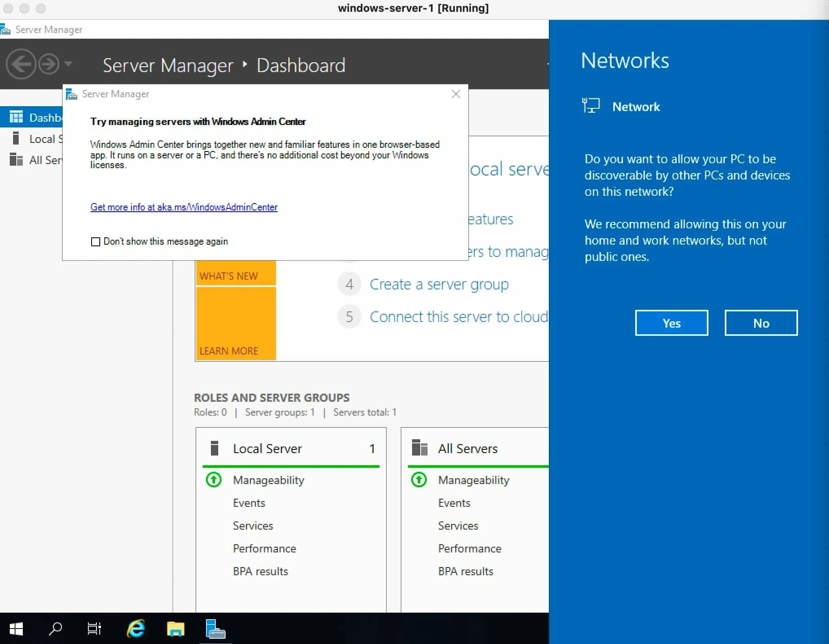The height and width of the screenshot is (644, 829).
Task: Click Connect this server to cloud
Action: [x=458, y=317]
